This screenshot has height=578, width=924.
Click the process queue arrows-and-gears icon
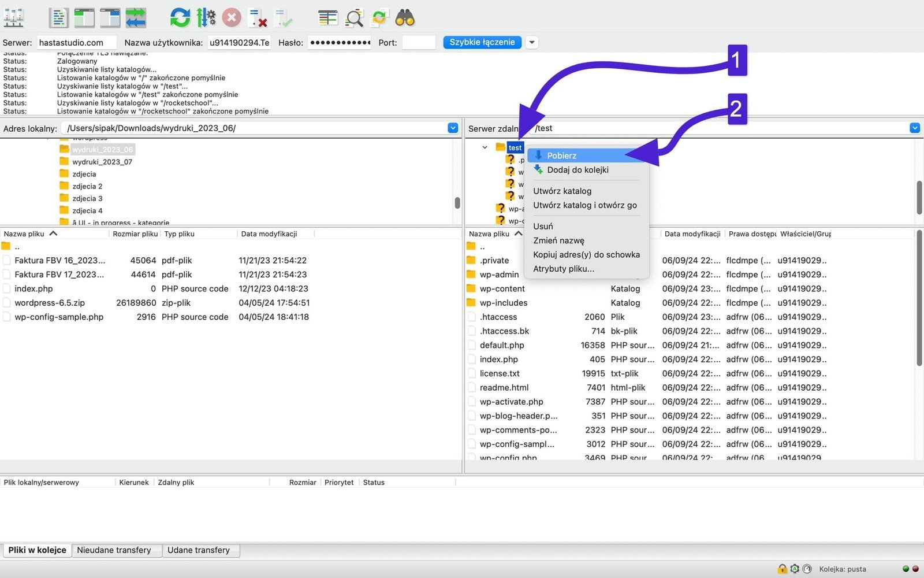pyautogui.click(x=206, y=18)
